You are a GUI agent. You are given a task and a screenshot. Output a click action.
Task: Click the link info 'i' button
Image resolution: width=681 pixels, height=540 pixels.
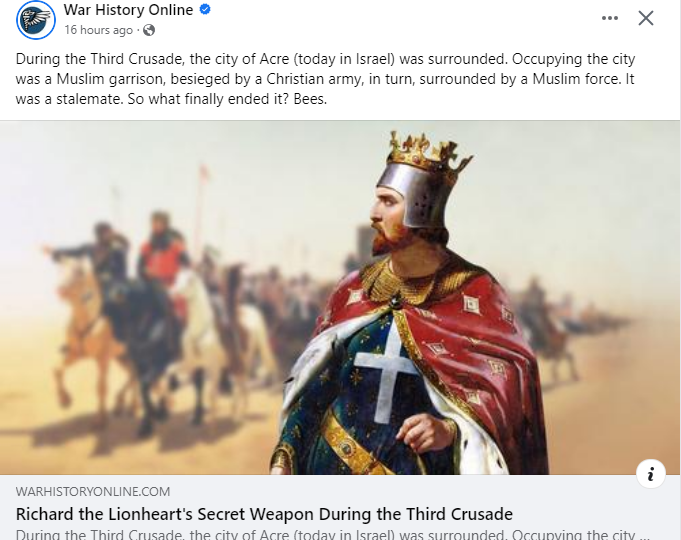click(x=651, y=474)
